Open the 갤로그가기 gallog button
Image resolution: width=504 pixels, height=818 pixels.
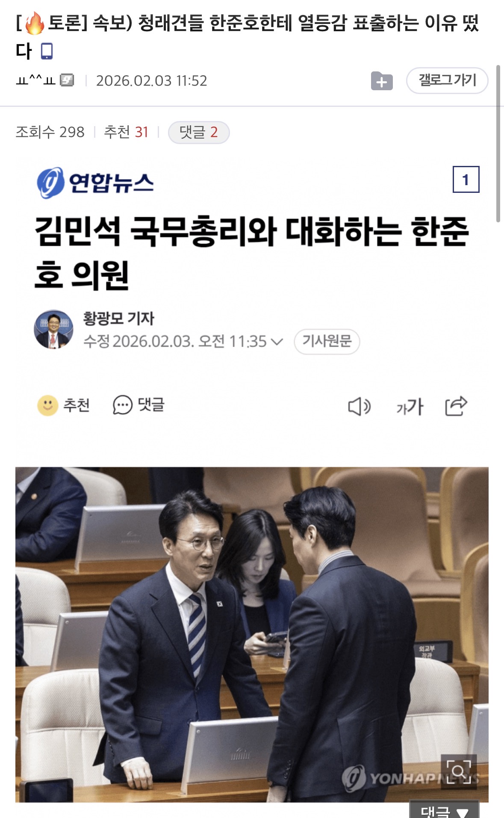coord(447,80)
